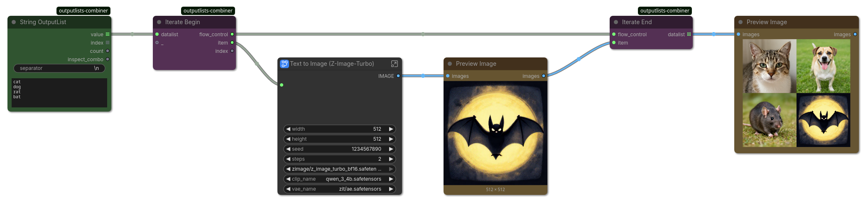Click the outputlists-combiner badge above String OutputList
The height and width of the screenshot is (204, 868).
83,11
